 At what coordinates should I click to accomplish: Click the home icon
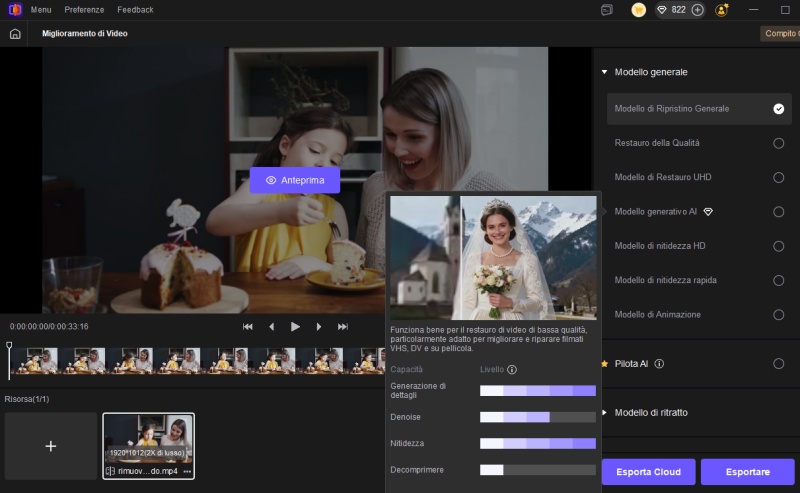pos(14,33)
